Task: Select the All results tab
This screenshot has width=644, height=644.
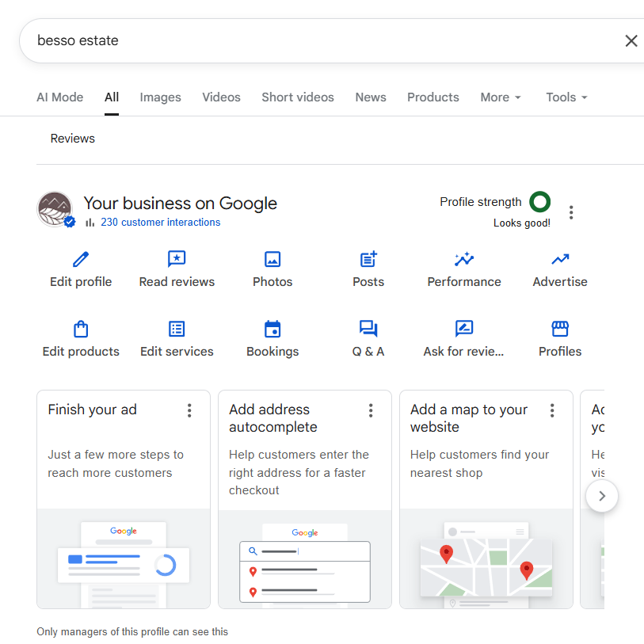Action: point(112,97)
